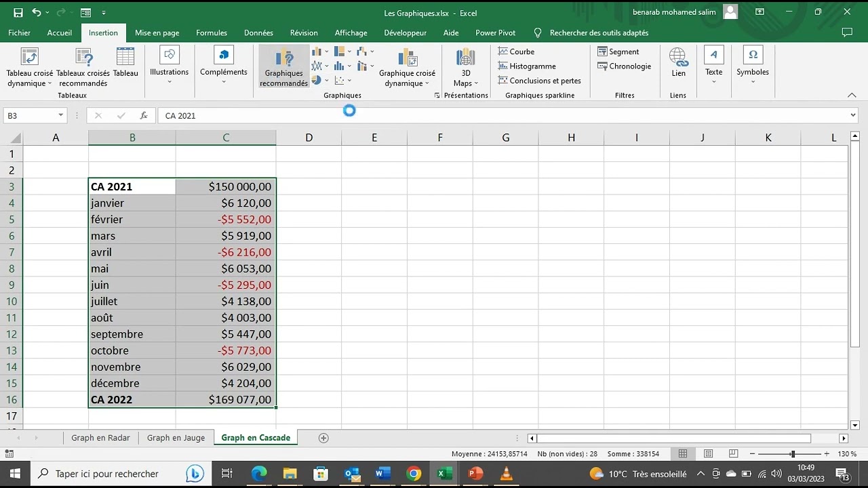Open Tableaux croisés recommandés
This screenshot has width=868, height=488.
click(83, 68)
